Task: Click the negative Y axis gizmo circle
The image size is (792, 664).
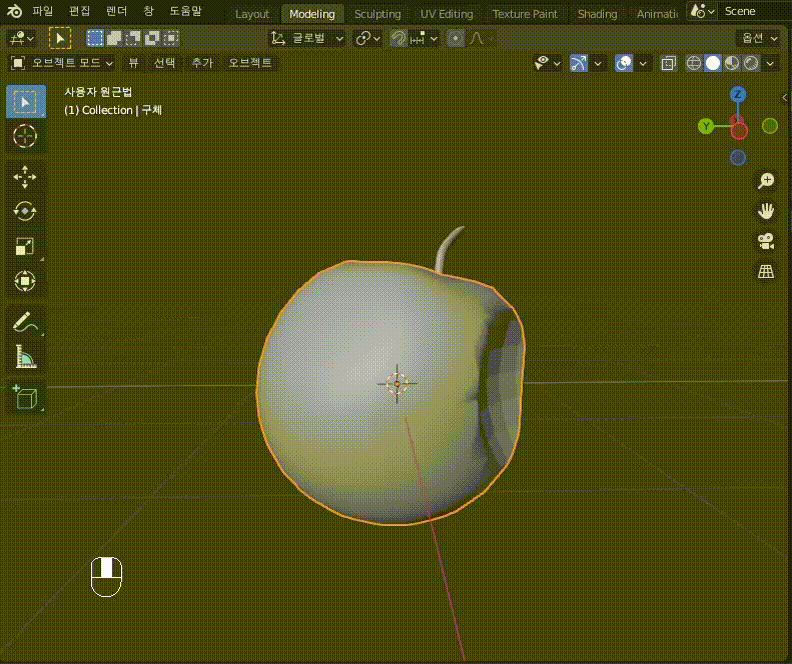Action: point(770,126)
